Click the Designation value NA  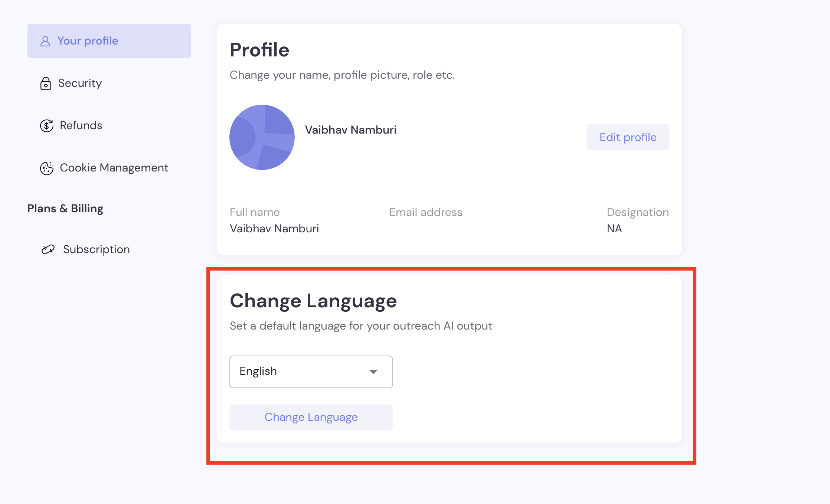click(614, 229)
